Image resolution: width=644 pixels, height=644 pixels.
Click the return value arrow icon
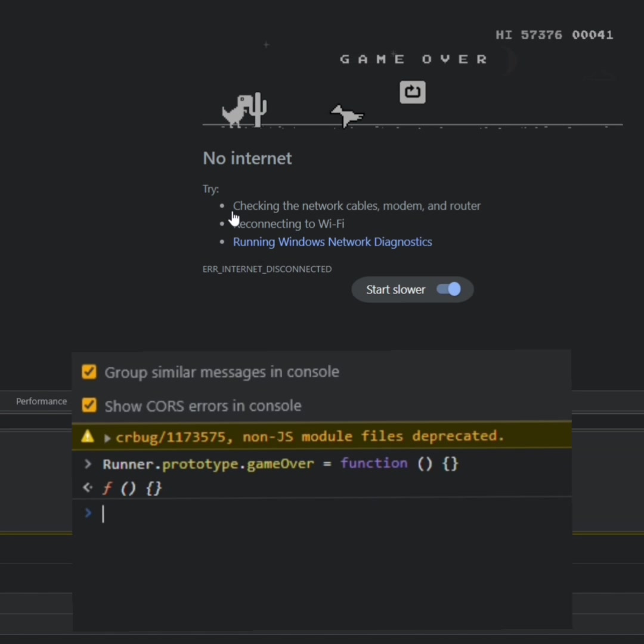click(88, 488)
